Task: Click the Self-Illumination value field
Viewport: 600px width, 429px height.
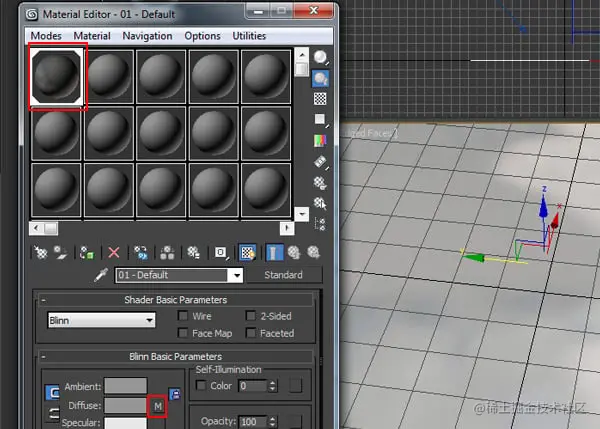Action: [x=253, y=386]
